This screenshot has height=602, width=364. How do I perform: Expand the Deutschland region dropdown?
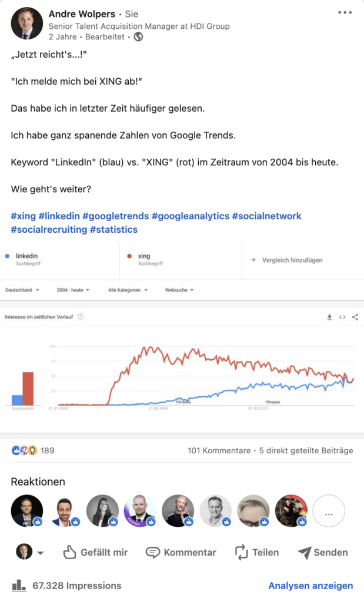point(22,290)
